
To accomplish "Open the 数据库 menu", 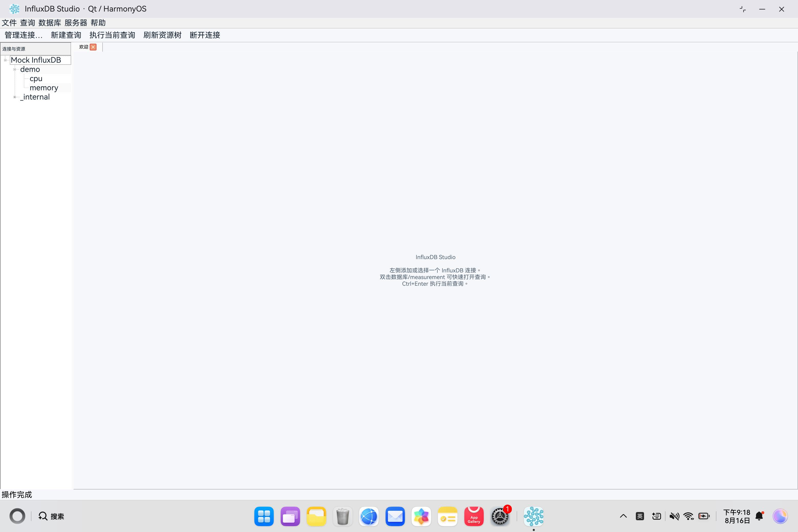I will [50, 23].
